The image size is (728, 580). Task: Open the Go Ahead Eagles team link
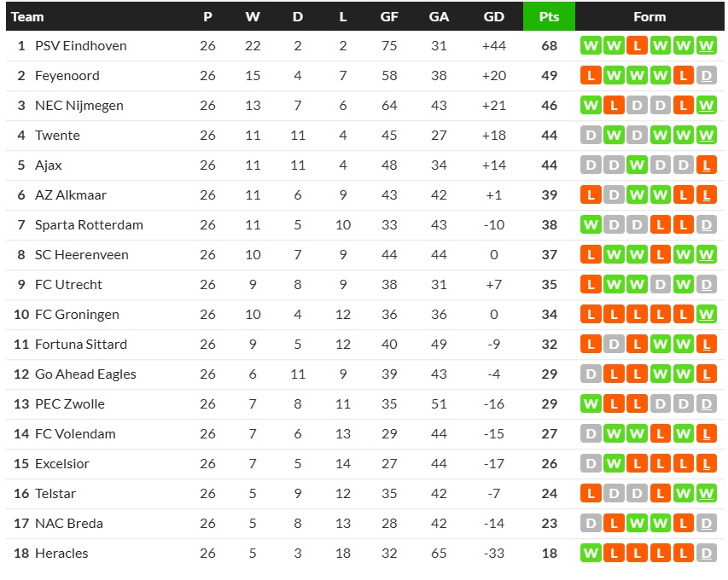(x=85, y=374)
